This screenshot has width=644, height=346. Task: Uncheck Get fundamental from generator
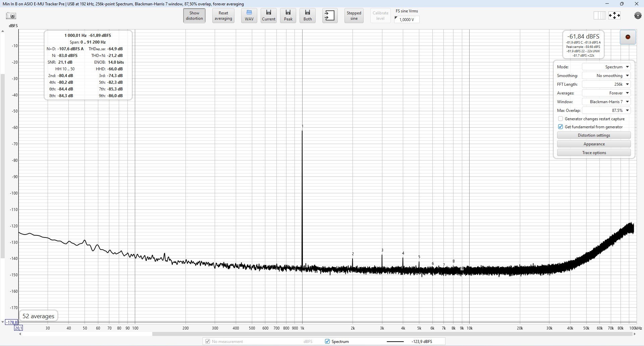[560, 127]
